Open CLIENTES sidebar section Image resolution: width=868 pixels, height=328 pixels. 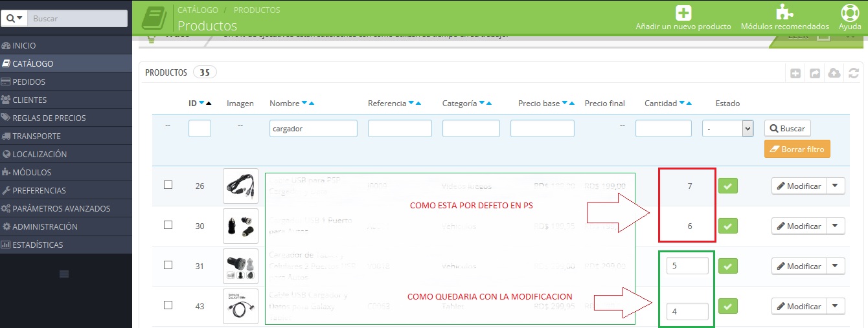(x=66, y=100)
